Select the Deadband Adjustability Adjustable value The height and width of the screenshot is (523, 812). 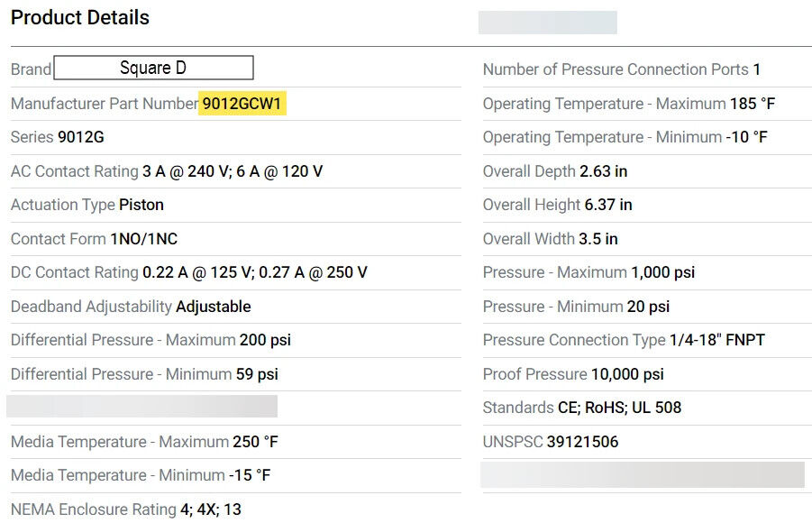click(213, 307)
